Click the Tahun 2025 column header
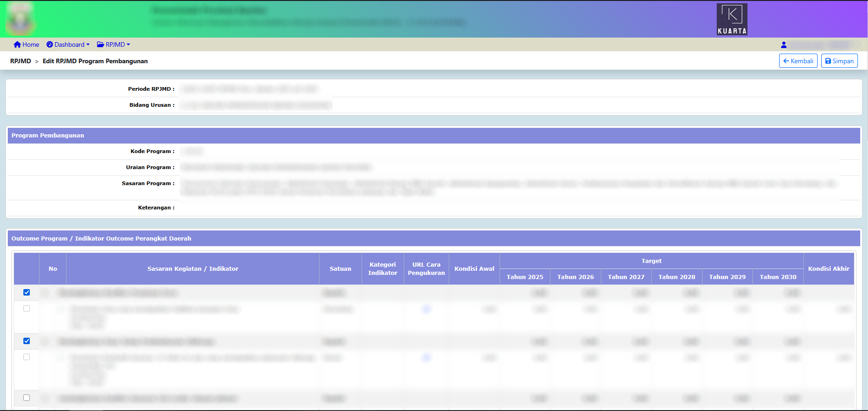 click(x=525, y=277)
